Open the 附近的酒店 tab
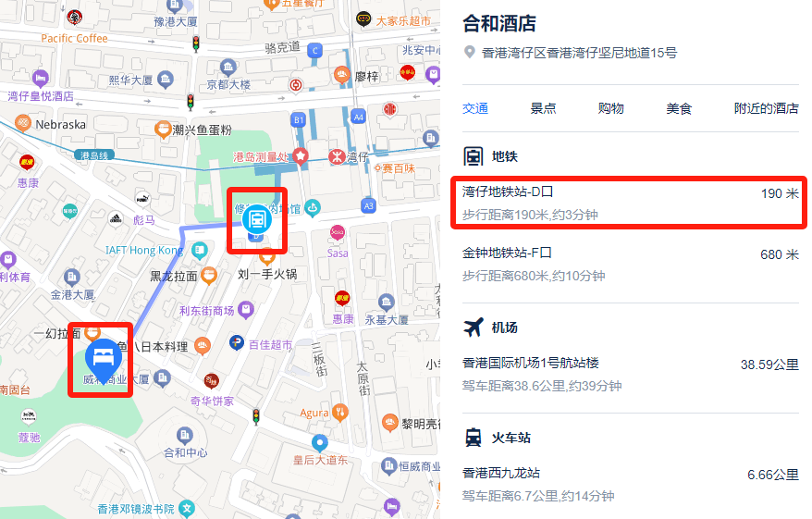The width and height of the screenshot is (812, 519). click(x=766, y=108)
